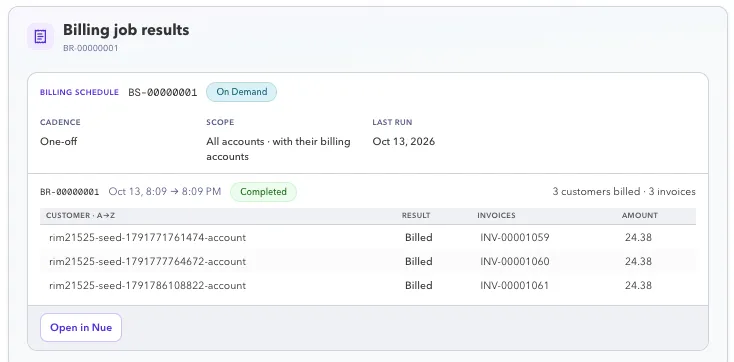The height and width of the screenshot is (362, 734).
Task: Click Billed result for INV-00001061 row
Action: click(x=418, y=285)
